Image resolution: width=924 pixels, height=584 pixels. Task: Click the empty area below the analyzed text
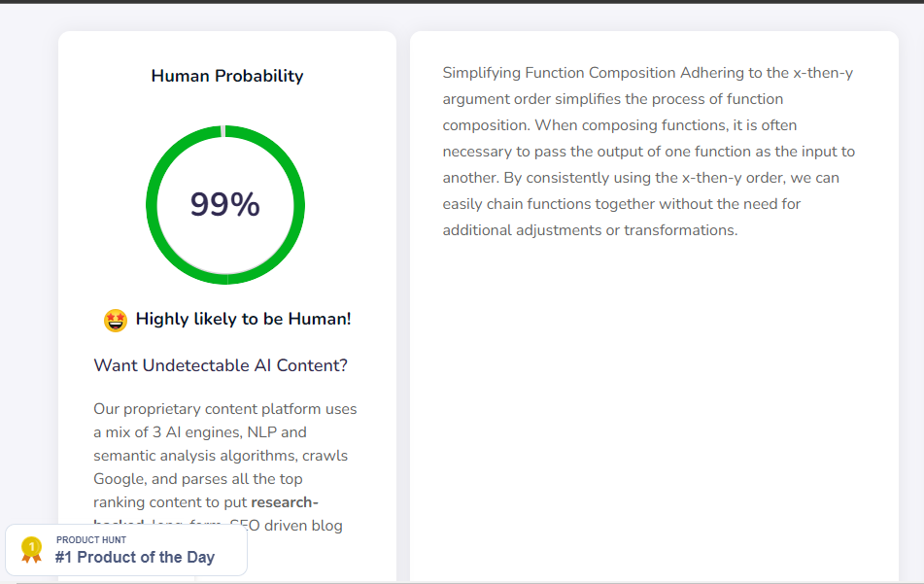tap(653, 408)
